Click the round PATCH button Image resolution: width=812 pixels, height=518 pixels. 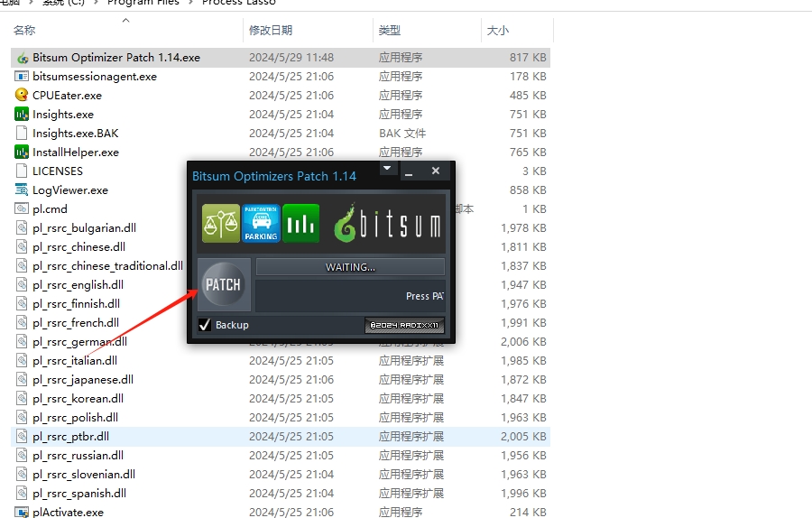point(223,284)
